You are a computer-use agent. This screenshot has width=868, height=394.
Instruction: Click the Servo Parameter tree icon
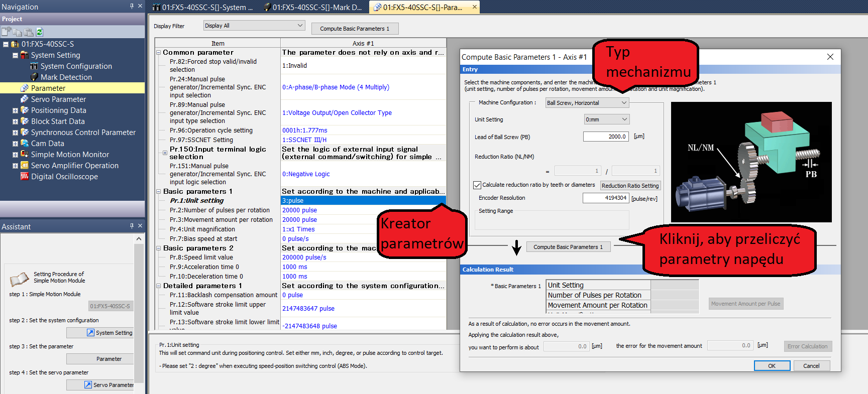[25, 99]
